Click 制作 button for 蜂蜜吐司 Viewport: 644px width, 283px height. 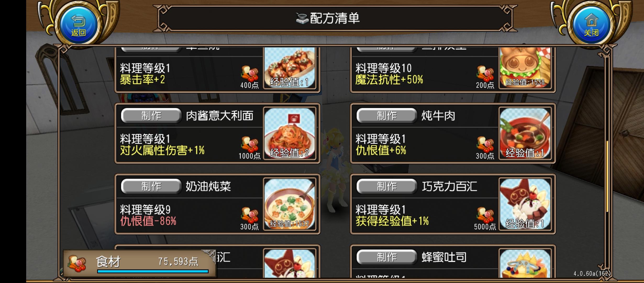[387, 257]
